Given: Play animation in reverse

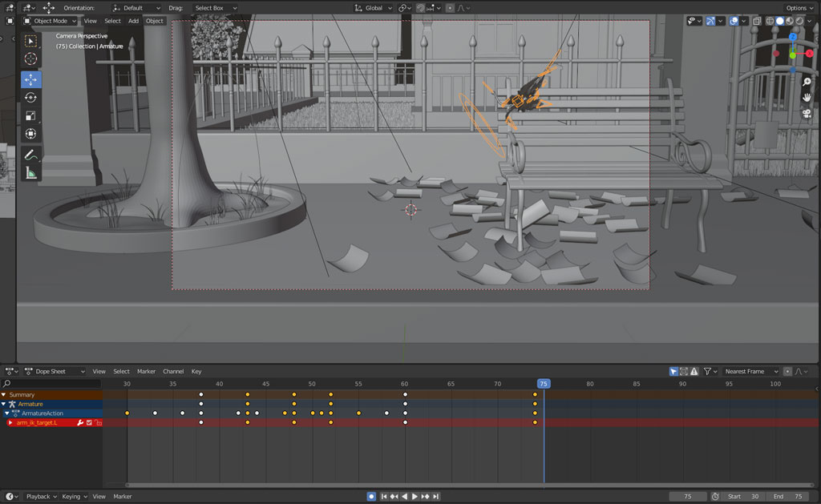Looking at the screenshot, I should click(404, 497).
